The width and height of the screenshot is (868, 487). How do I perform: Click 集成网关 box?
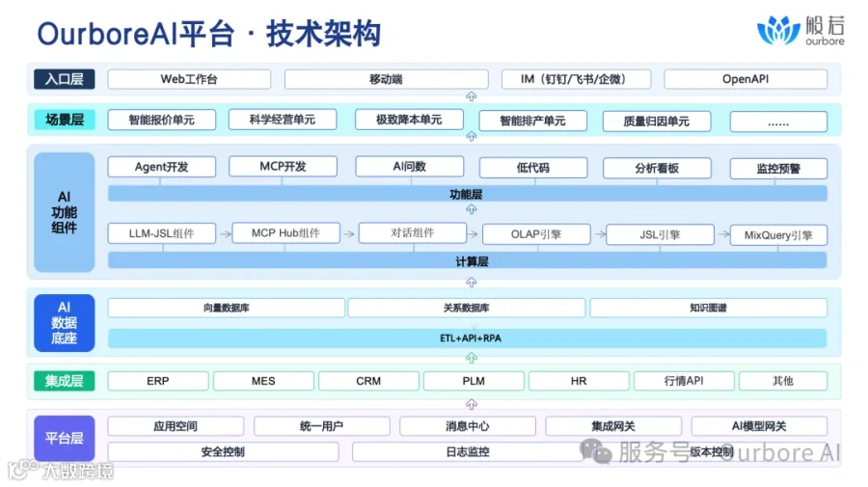click(613, 426)
